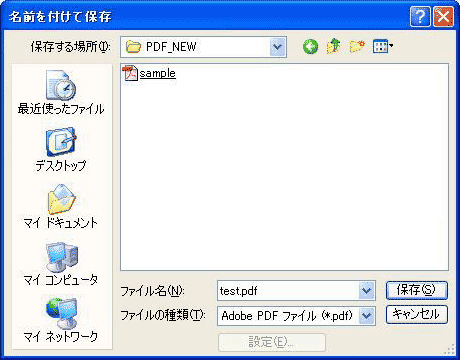Select the sample PDF file
The image size is (460, 360).
click(x=150, y=73)
